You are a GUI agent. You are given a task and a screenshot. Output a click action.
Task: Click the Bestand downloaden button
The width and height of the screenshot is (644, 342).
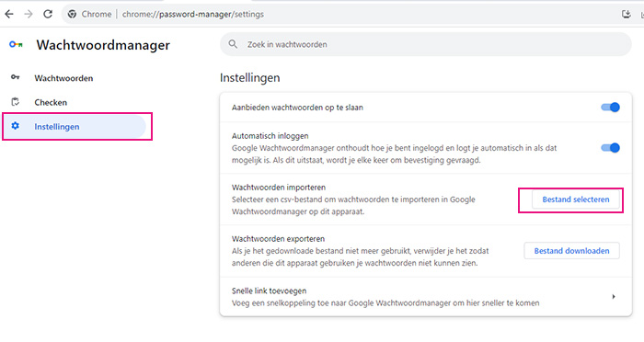(571, 251)
